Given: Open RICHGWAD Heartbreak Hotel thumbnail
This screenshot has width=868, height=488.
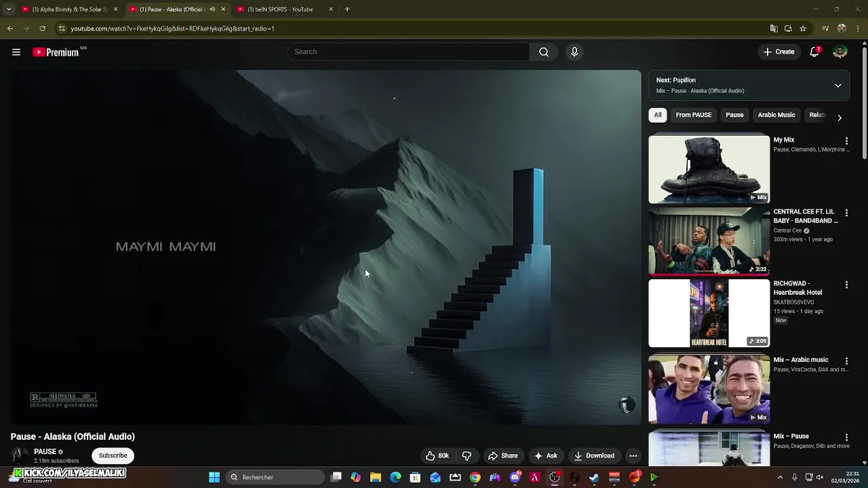Looking at the screenshot, I should click(709, 313).
